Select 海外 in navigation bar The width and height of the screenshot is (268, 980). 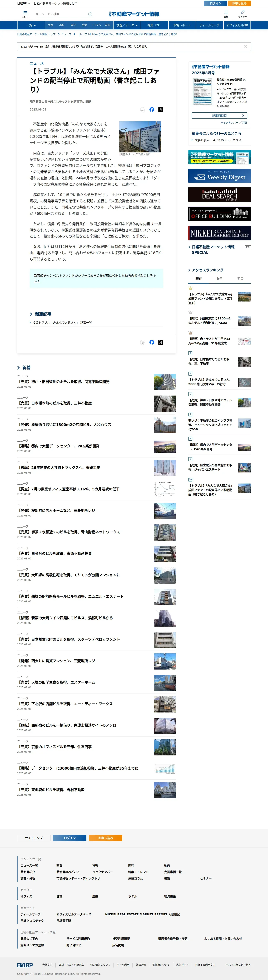[x=107, y=25]
